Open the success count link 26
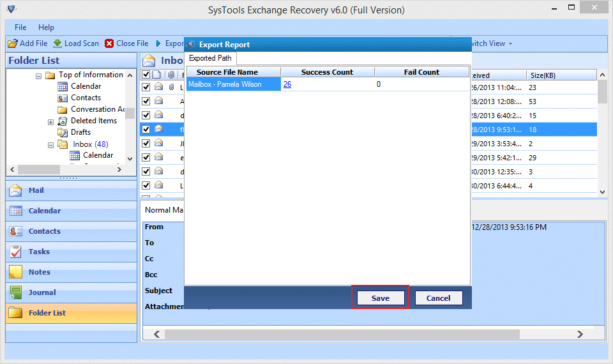Image resolution: width=613 pixels, height=364 pixels. (287, 84)
